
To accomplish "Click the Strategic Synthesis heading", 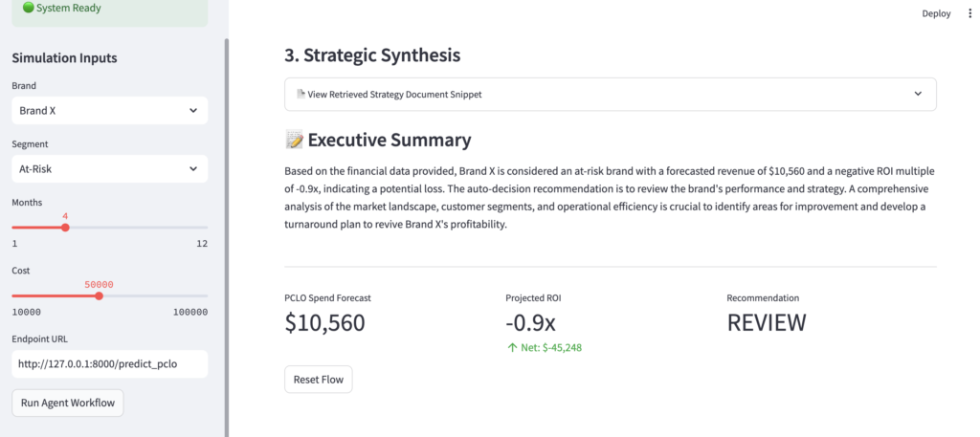I will point(372,55).
